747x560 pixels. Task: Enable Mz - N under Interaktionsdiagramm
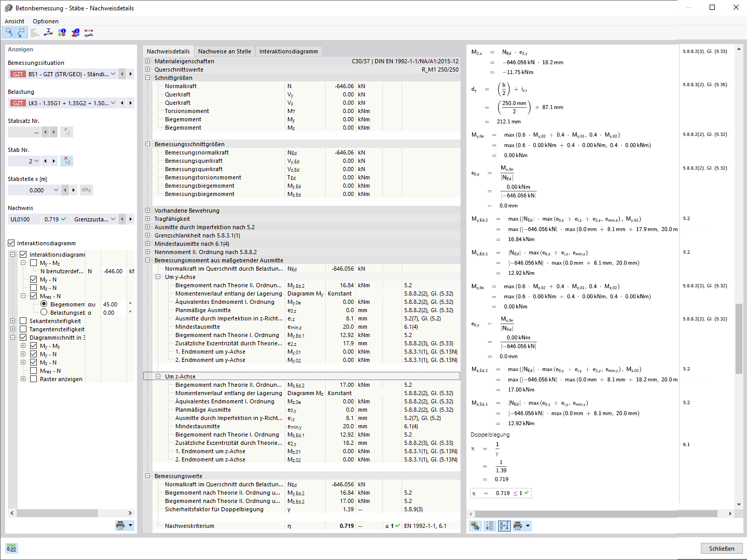coord(33,288)
